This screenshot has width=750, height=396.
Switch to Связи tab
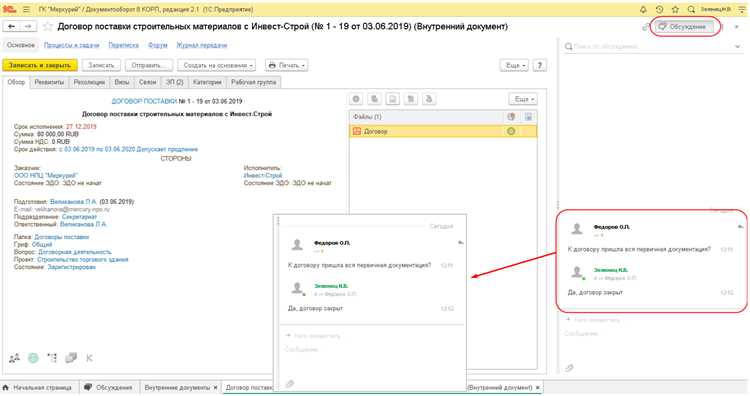tap(147, 82)
